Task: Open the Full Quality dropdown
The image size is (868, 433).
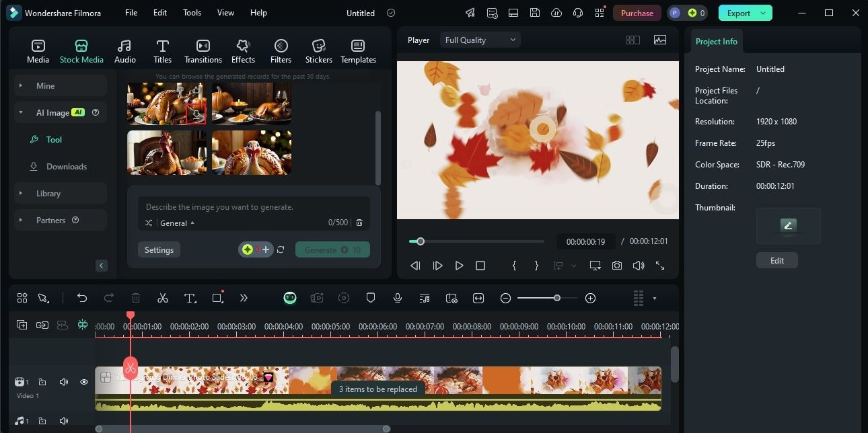Action: 480,40
